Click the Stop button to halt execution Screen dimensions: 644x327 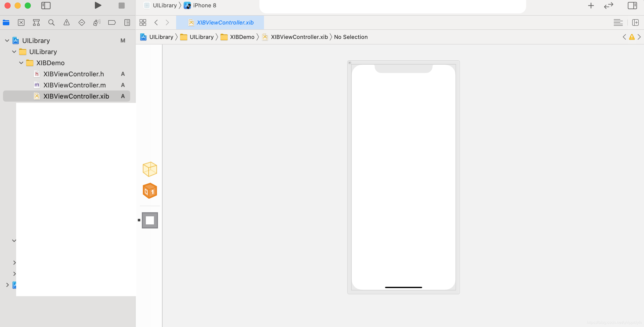(x=122, y=5)
